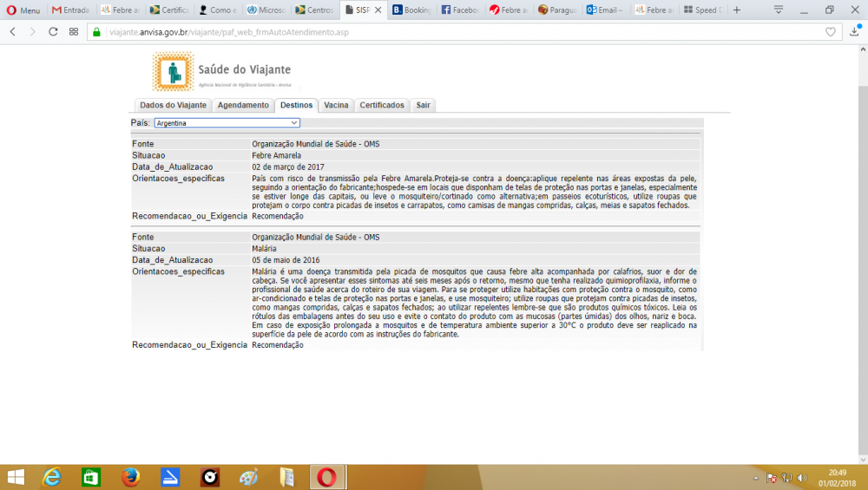Click Sair to log out
This screenshot has height=490, width=868.
[423, 105]
